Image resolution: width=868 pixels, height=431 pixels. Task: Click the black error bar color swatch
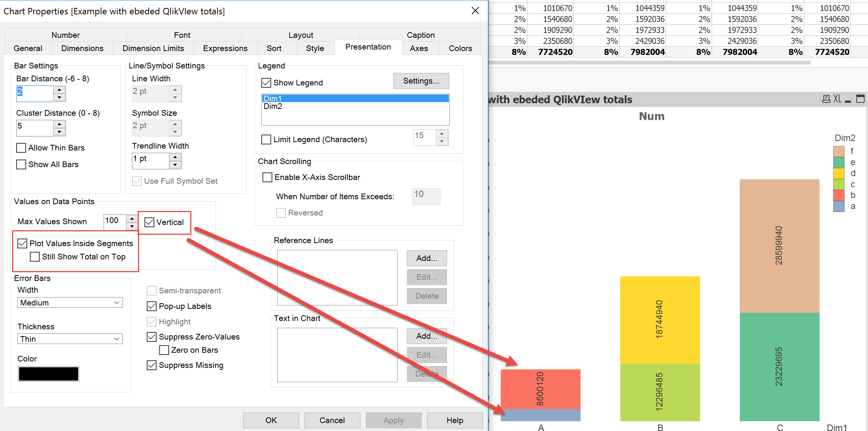click(x=49, y=374)
